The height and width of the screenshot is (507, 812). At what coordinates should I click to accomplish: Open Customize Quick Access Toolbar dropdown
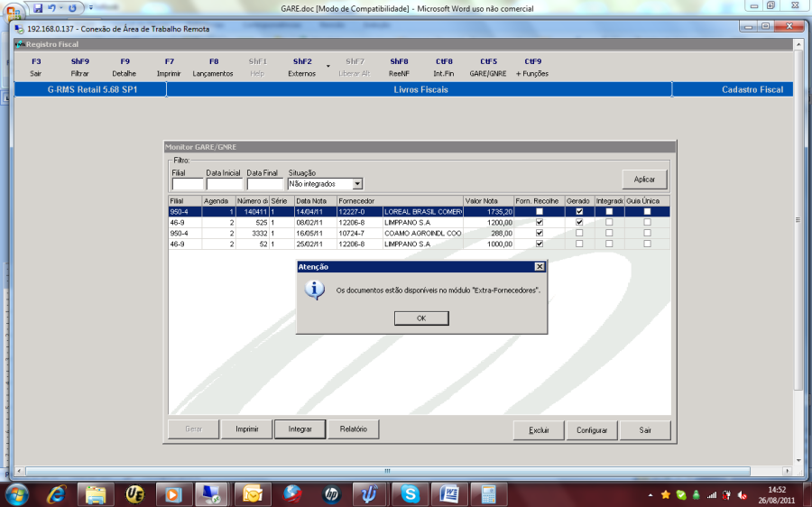point(90,8)
